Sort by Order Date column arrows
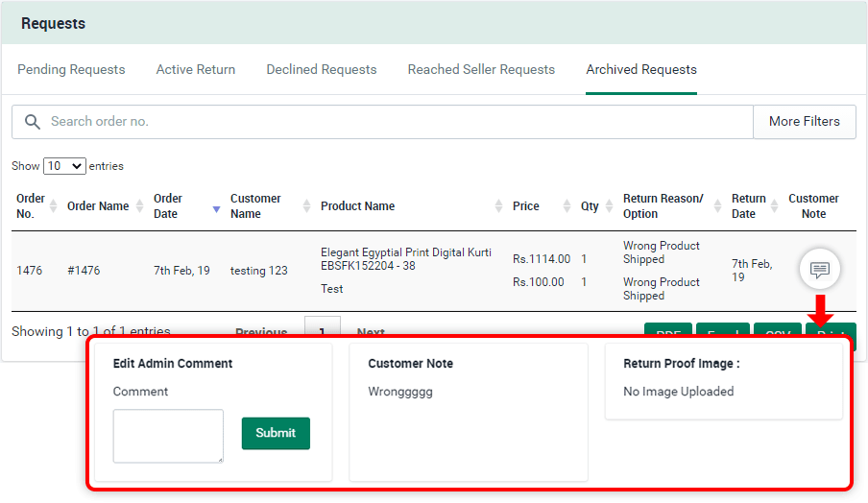 point(216,206)
